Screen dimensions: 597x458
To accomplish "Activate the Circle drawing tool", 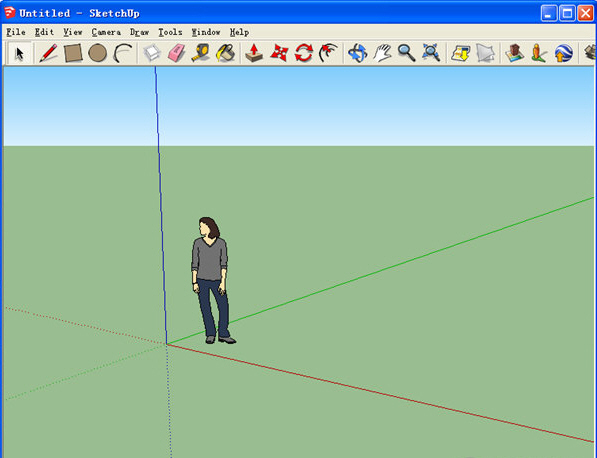I will pyautogui.click(x=97, y=53).
